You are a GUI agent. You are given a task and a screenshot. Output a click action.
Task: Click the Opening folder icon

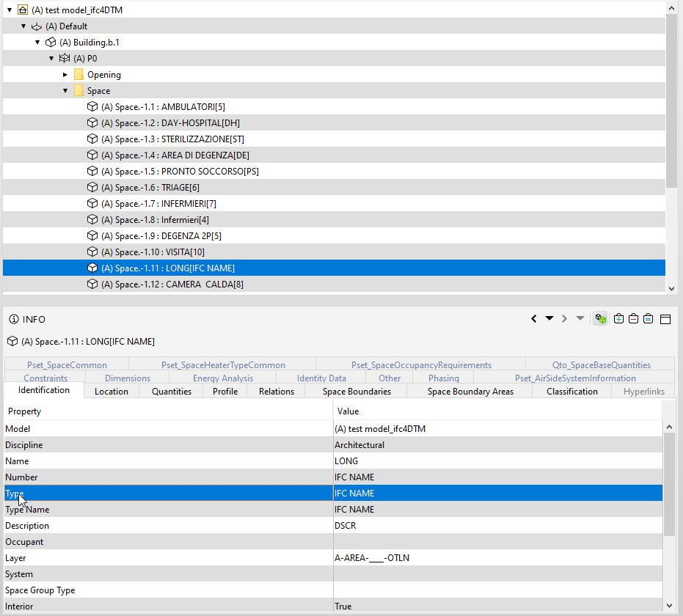click(78, 75)
